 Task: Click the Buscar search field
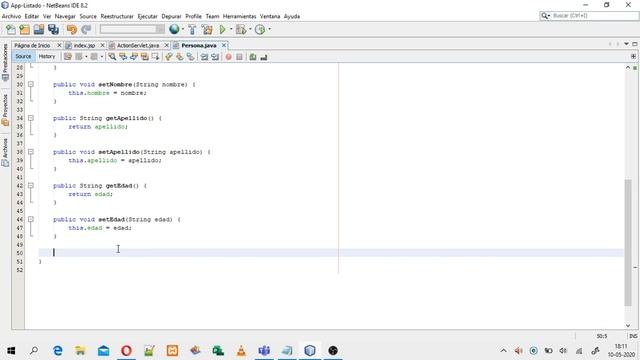click(x=589, y=16)
